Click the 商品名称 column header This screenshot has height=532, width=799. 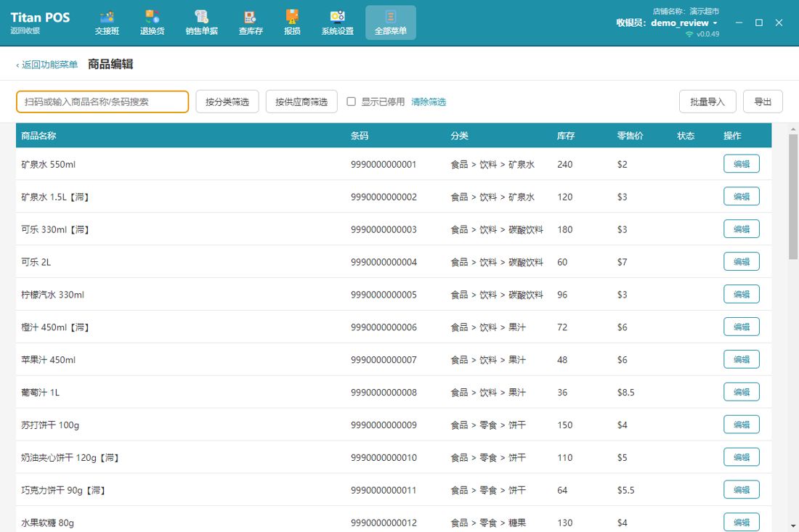(38, 136)
